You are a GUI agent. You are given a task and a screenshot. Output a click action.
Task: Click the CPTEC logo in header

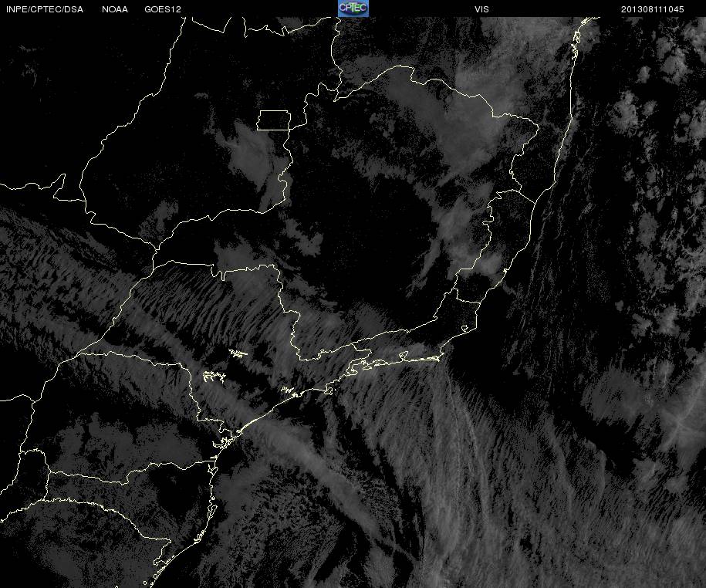pyautogui.click(x=353, y=8)
